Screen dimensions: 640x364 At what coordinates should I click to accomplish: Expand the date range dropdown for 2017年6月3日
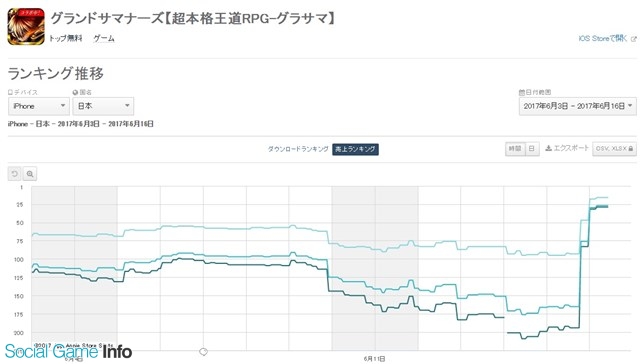(578, 106)
